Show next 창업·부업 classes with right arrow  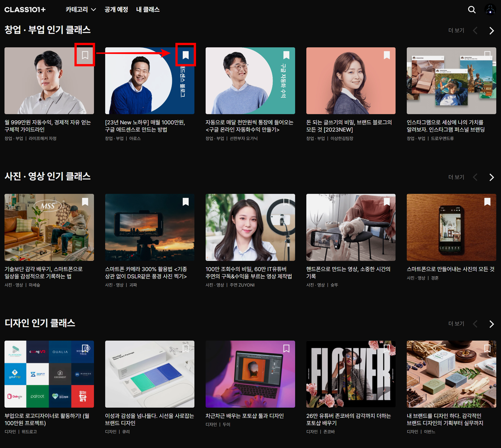point(491,31)
